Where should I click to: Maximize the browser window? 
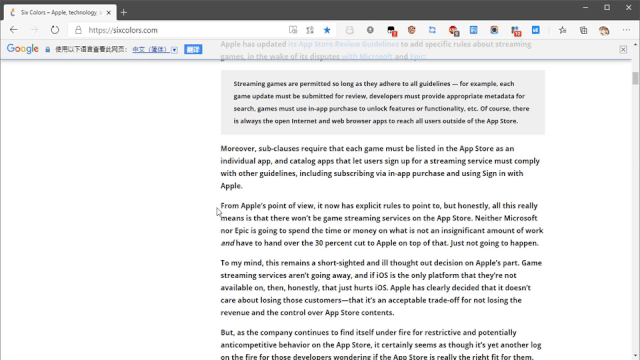pos(607,7)
